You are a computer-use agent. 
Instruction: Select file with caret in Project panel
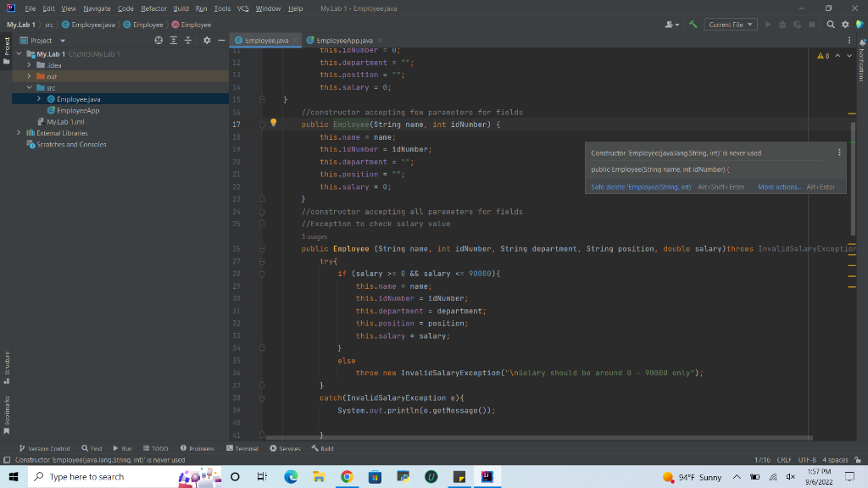click(x=158, y=40)
